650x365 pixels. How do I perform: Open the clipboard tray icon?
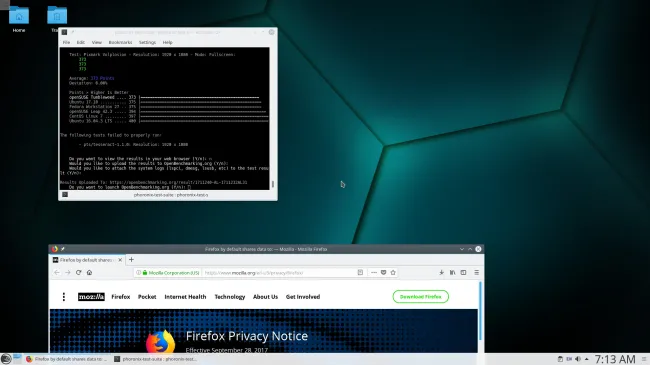(560, 359)
